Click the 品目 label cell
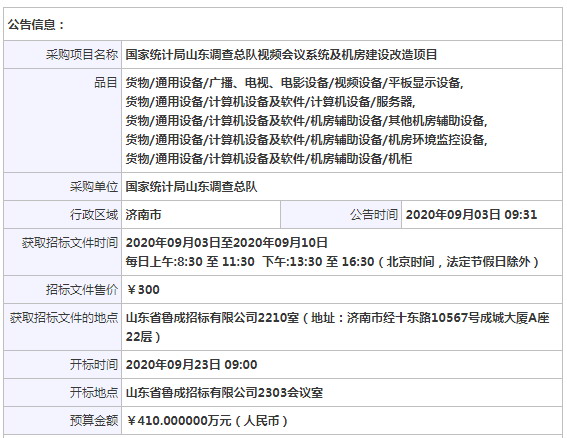 point(63,120)
